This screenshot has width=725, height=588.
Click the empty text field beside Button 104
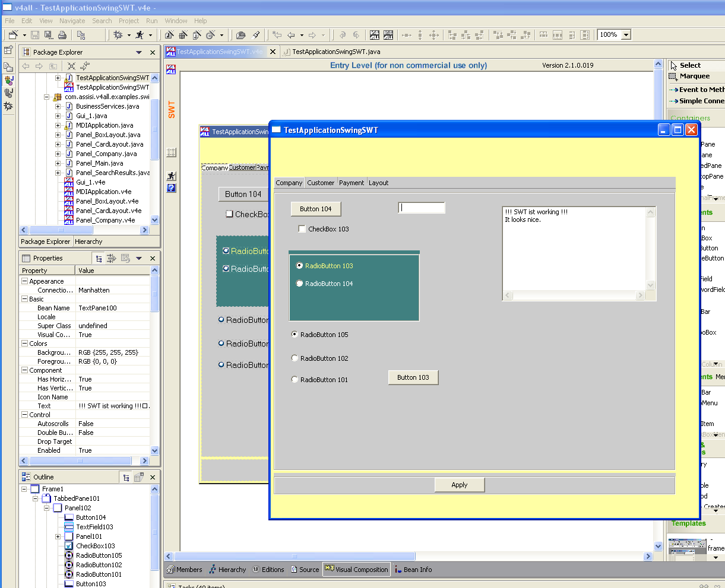(x=421, y=208)
